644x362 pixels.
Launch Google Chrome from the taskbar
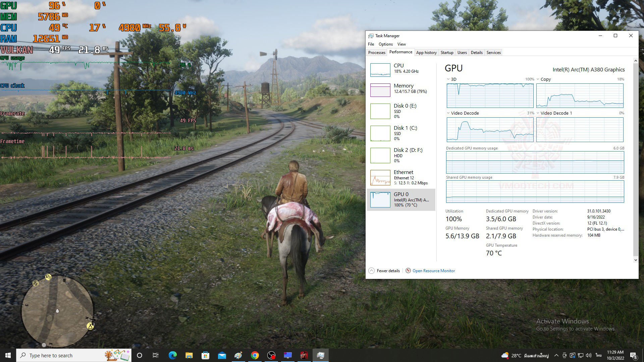255,355
